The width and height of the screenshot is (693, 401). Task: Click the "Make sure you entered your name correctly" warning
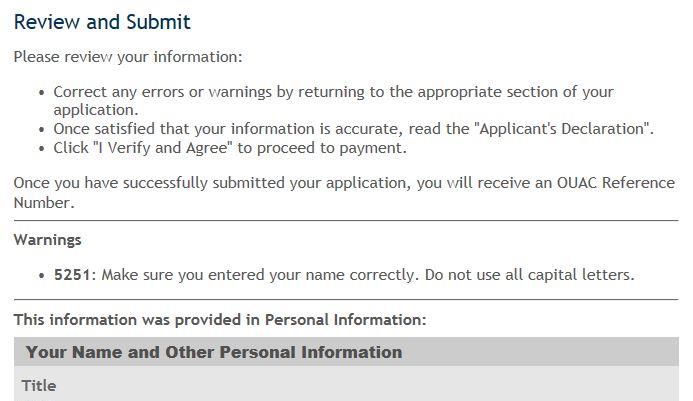tap(259, 275)
